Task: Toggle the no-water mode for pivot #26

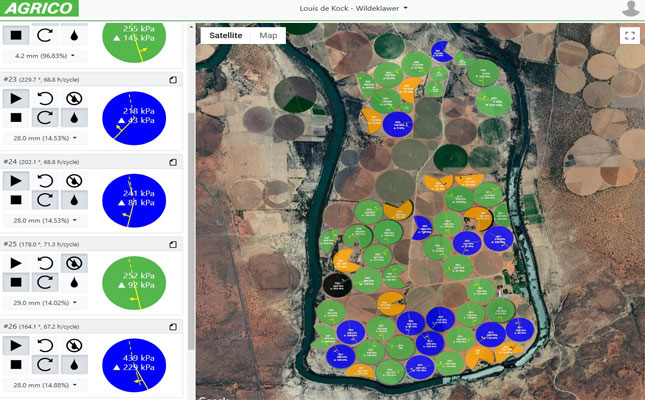Action: click(x=74, y=345)
